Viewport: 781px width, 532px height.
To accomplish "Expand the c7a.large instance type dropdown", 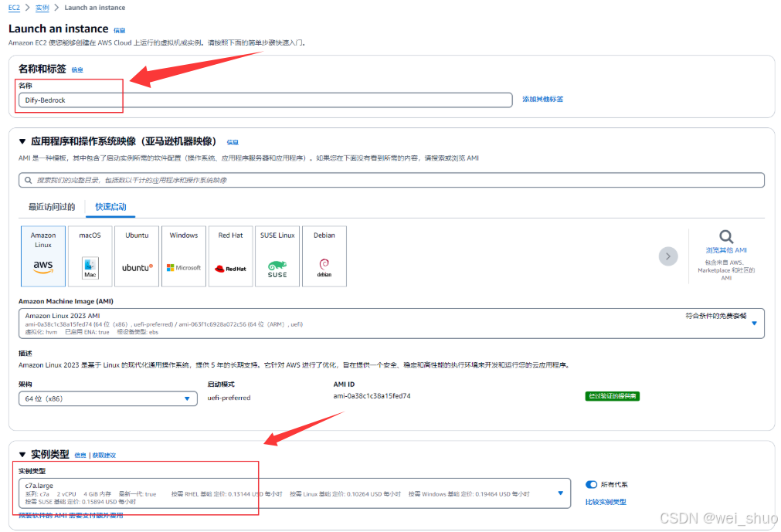I will [x=561, y=493].
